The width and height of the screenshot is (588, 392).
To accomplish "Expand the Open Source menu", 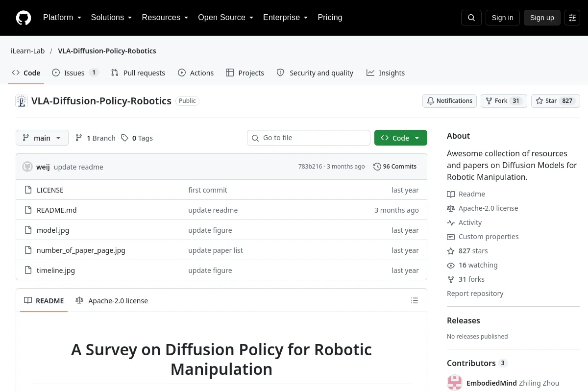I will (225, 18).
